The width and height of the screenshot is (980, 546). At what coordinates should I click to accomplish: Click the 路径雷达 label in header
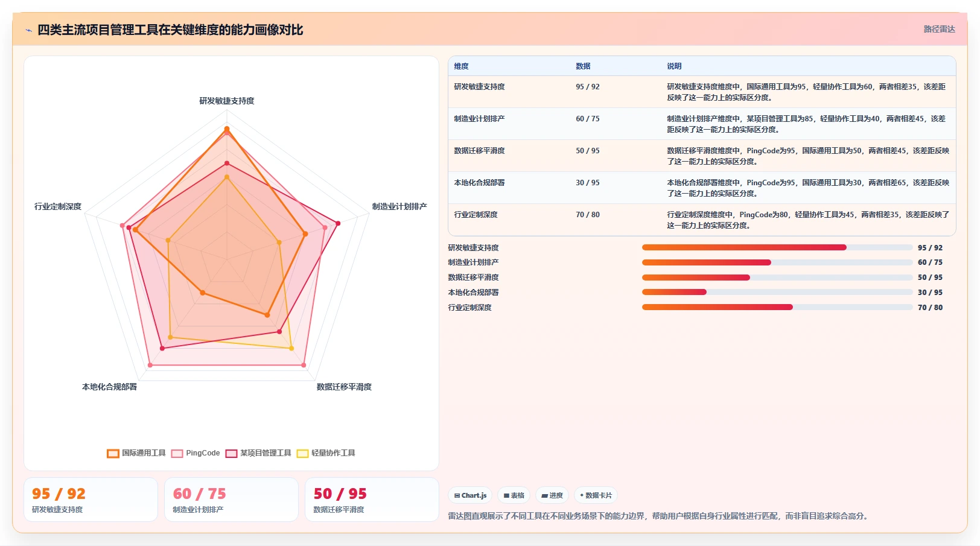pos(939,29)
